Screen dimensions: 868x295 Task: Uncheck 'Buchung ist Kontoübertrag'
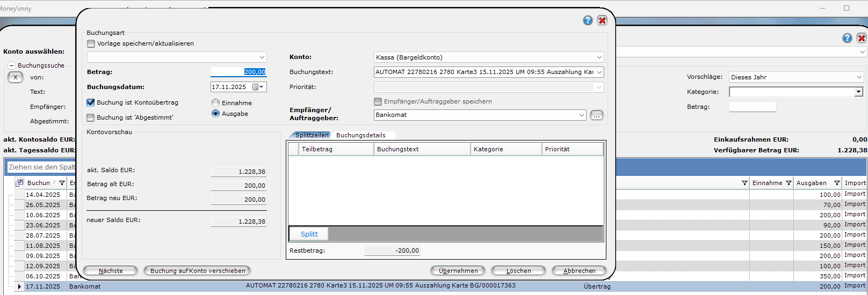click(91, 102)
